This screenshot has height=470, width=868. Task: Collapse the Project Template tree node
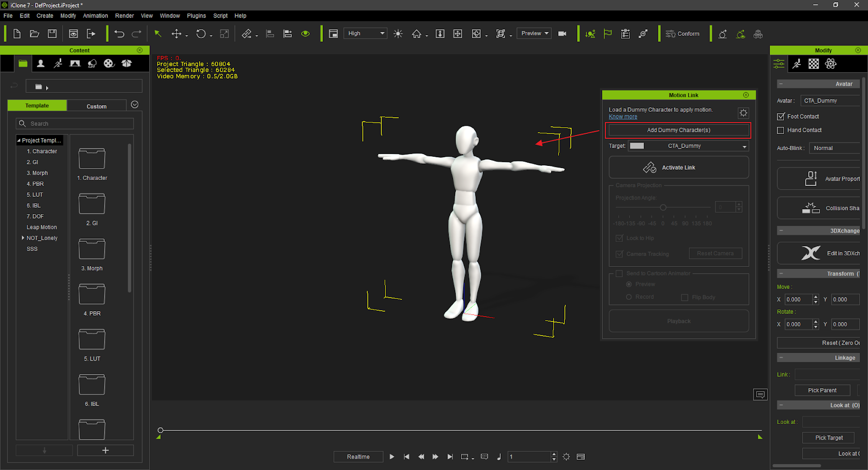click(19, 140)
